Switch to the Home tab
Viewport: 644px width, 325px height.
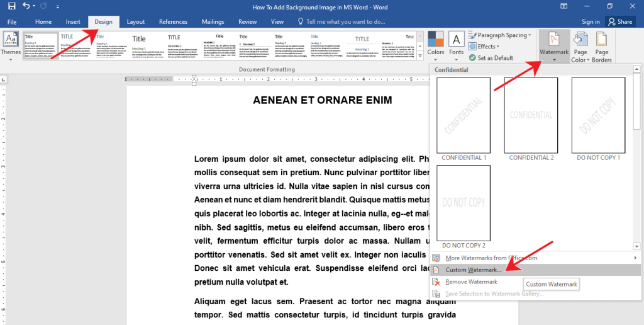[43, 22]
